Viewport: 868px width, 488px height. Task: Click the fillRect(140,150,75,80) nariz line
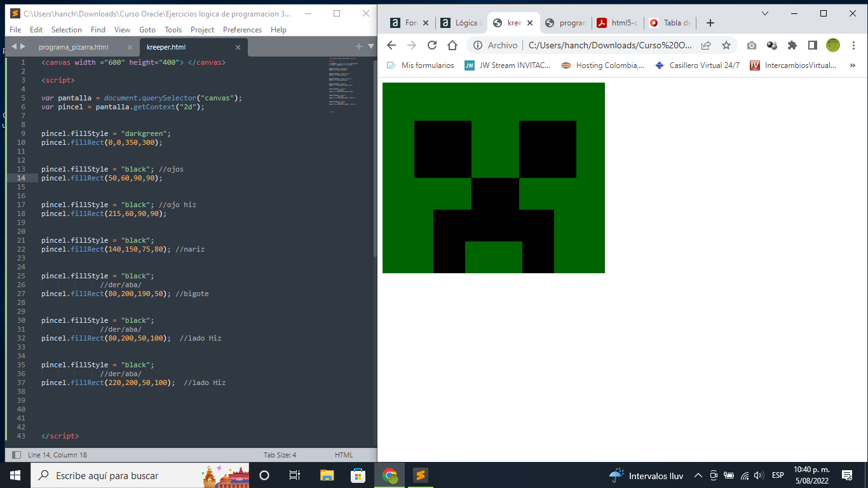123,249
